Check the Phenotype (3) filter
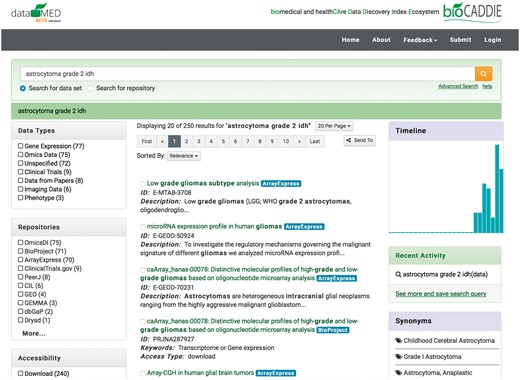520x380 pixels. (20, 198)
